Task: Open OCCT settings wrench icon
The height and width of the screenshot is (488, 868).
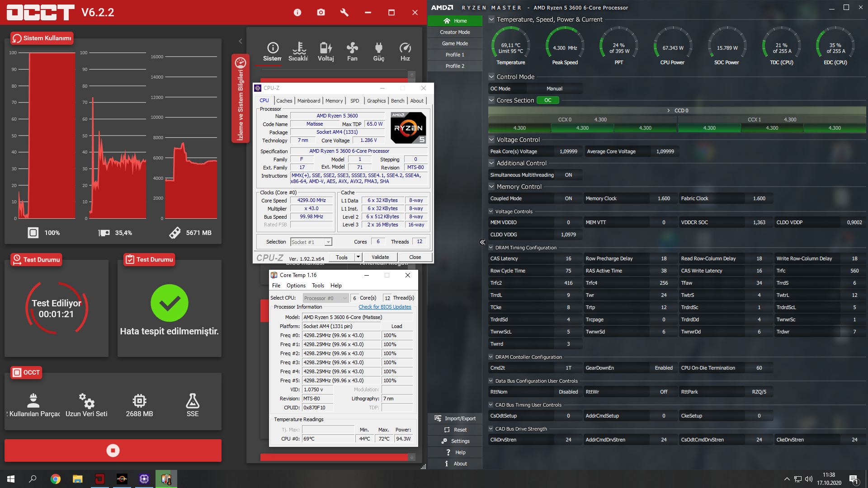Action: pyautogui.click(x=344, y=13)
